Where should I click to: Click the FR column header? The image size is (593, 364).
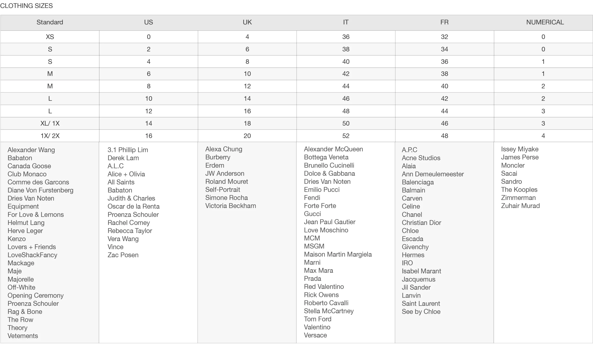tap(444, 22)
